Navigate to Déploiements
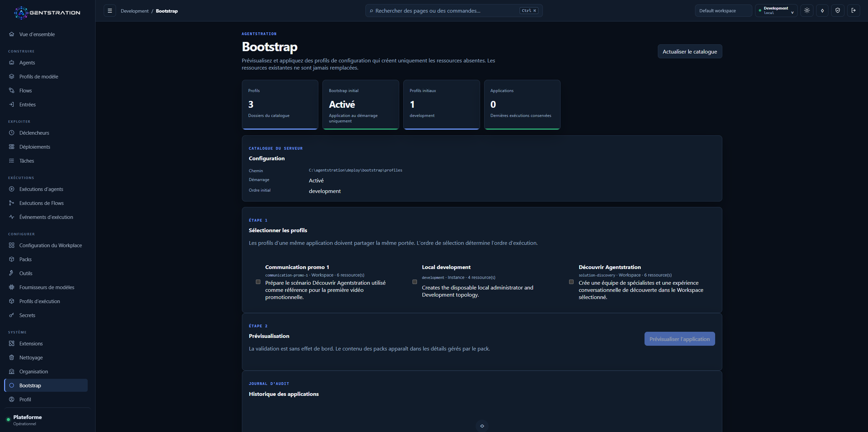This screenshot has height=432, width=868. click(46, 147)
